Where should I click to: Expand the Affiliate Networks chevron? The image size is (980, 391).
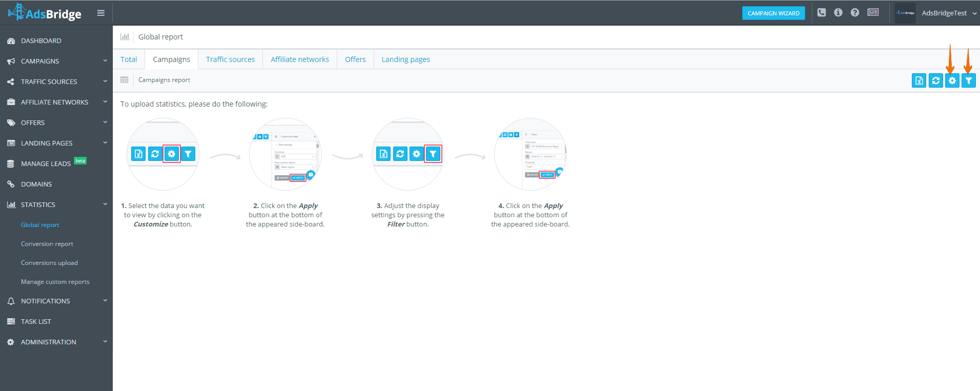(105, 102)
